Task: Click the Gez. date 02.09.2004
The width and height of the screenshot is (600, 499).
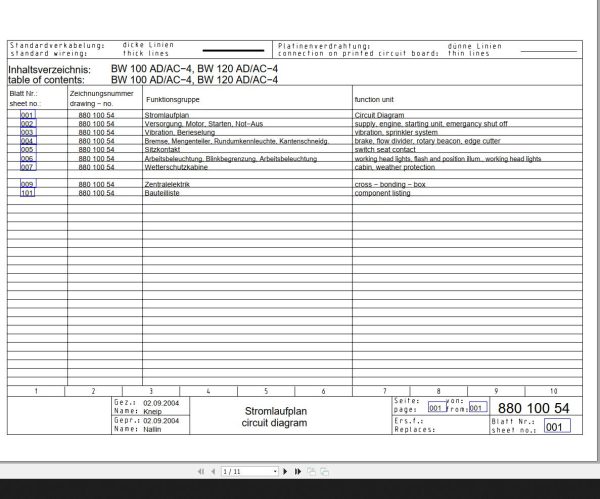Action: coord(161,403)
